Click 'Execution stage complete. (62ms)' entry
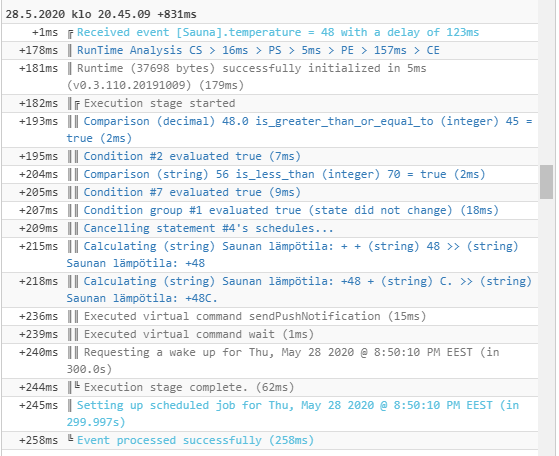 (270, 388)
